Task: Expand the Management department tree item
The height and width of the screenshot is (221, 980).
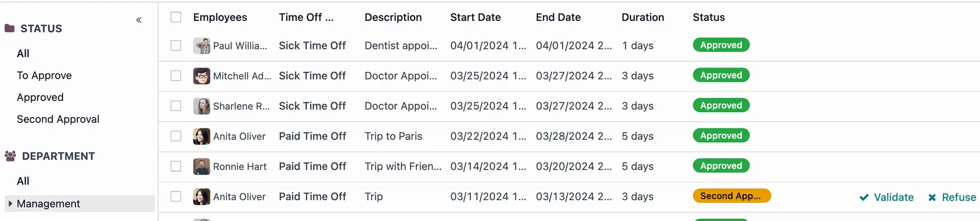Action: coord(10,204)
